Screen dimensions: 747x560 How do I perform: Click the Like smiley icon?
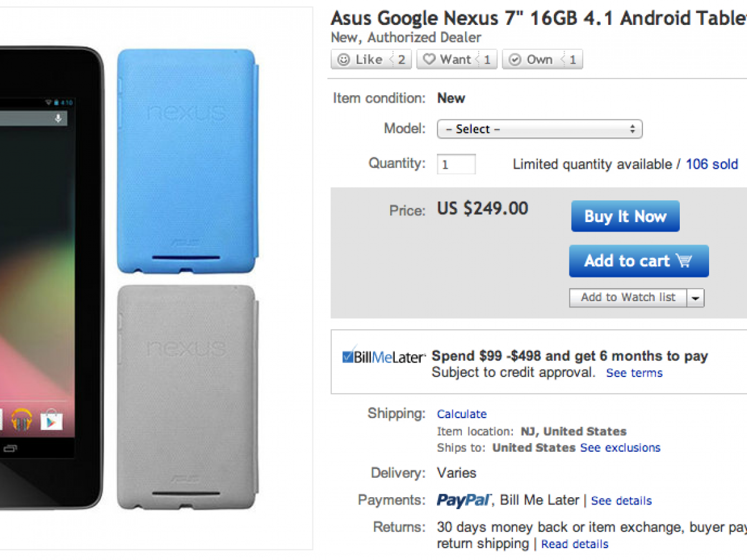pyautogui.click(x=344, y=60)
